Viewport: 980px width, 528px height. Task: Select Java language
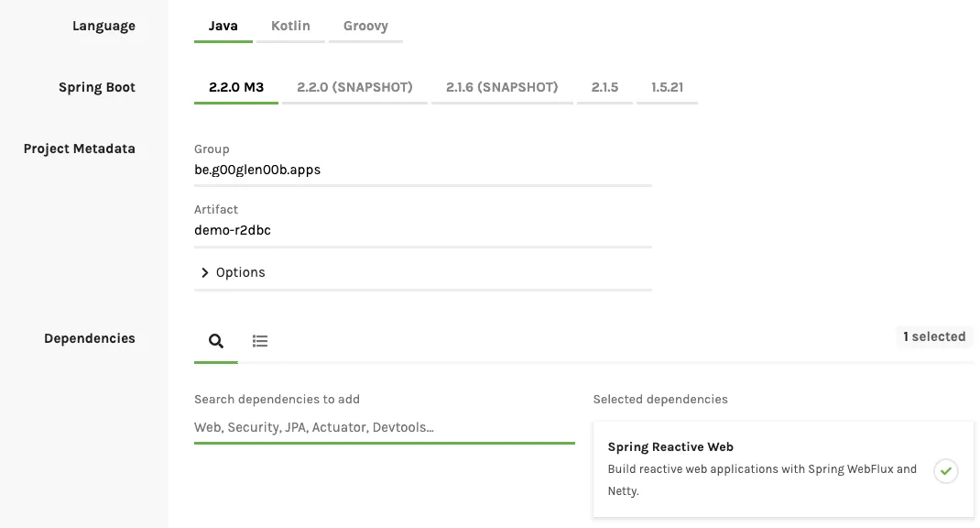coord(223,27)
